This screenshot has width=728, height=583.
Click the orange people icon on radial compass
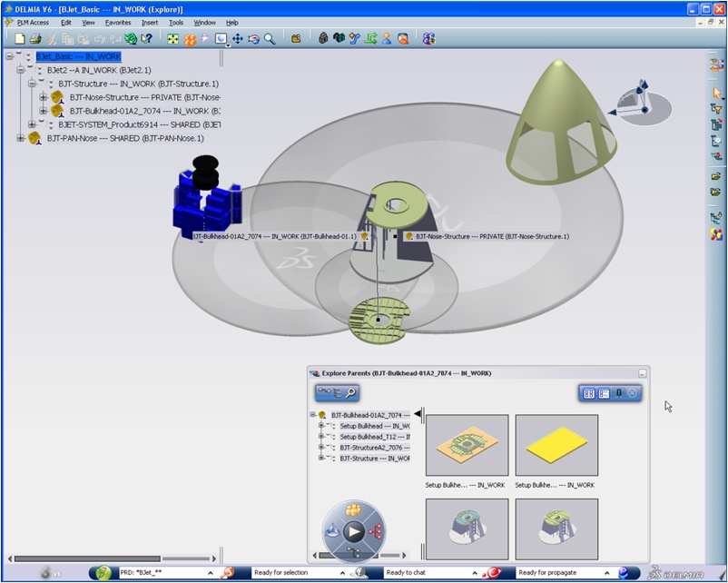353,509
